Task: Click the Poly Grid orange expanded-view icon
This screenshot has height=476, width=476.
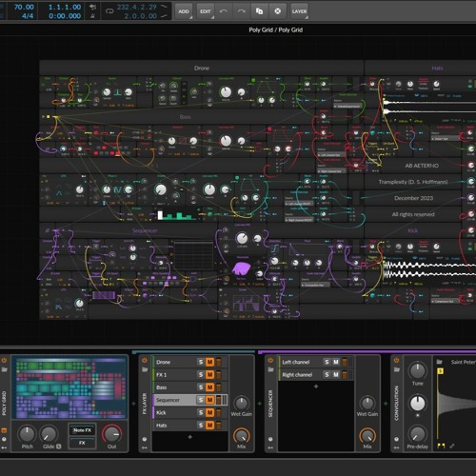Action: (4, 430)
